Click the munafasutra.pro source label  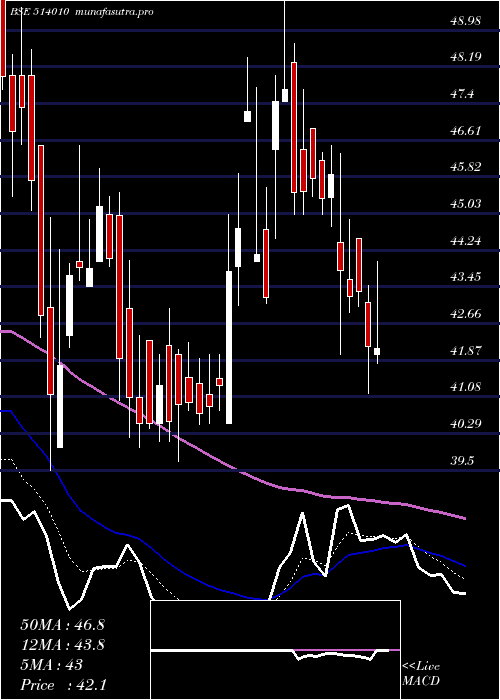[115, 12]
